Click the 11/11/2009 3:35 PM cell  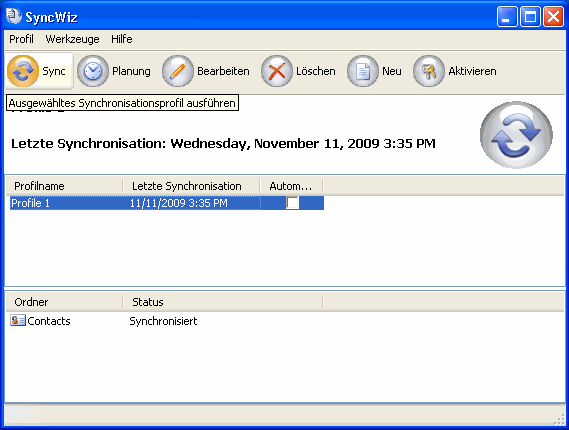coord(179,203)
